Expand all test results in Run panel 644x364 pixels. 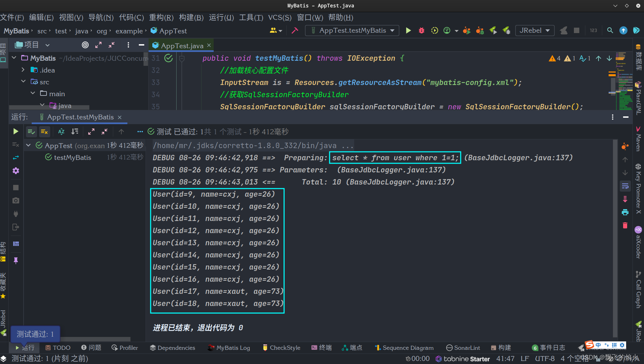pos(91,132)
